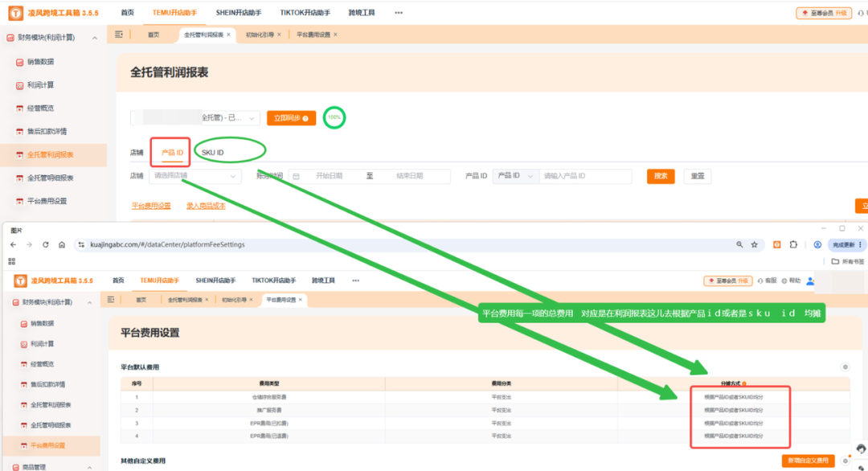Viewport: 868px width, 471px height.
Task: Bookmark this page with the star icon
Action: tap(754, 244)
